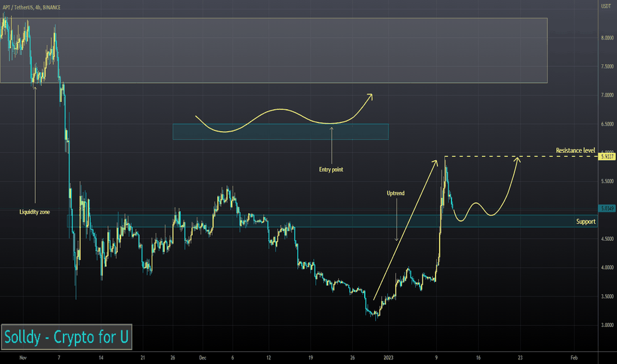Viewport: 617px width, 364px height.
Task: Select the Resistance level text label
Action: 575,150
